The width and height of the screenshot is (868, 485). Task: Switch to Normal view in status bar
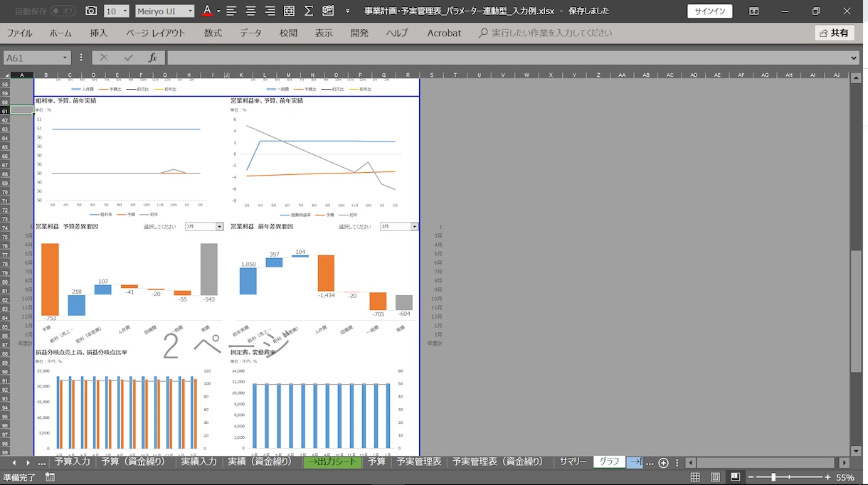coord(695,477)
